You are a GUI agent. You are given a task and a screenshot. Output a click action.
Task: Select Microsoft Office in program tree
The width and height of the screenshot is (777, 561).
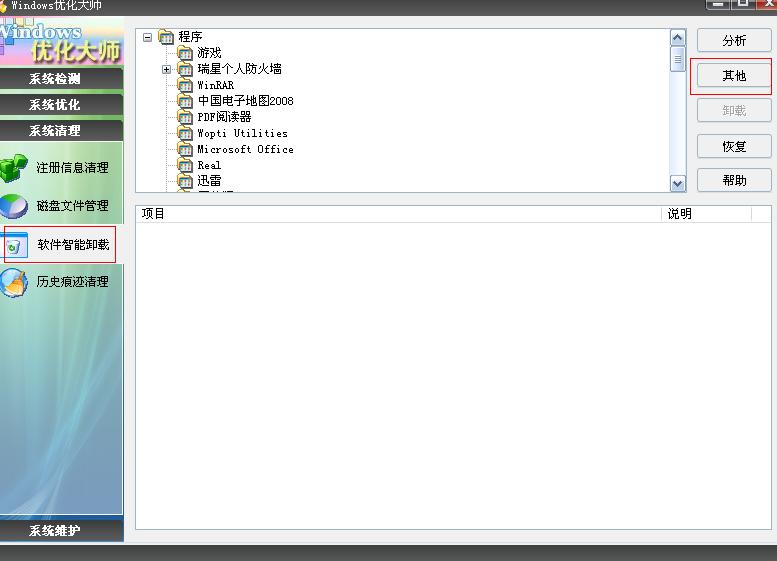coord(245,149)
